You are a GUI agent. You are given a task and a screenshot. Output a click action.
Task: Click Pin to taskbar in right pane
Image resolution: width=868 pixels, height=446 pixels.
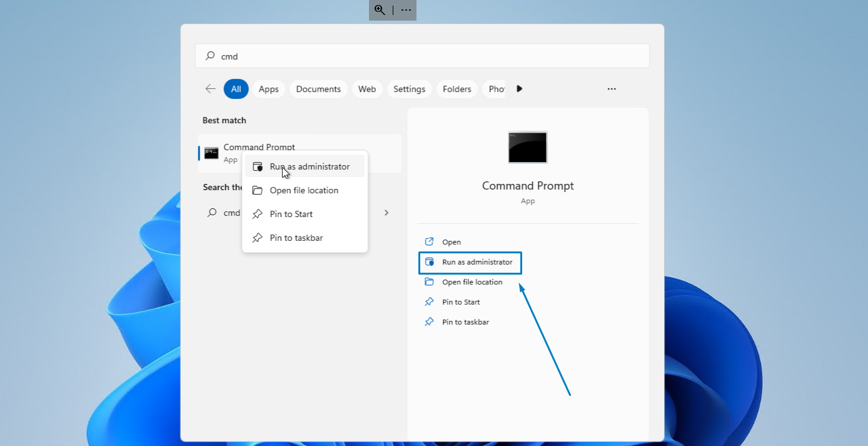pos(465,322)
